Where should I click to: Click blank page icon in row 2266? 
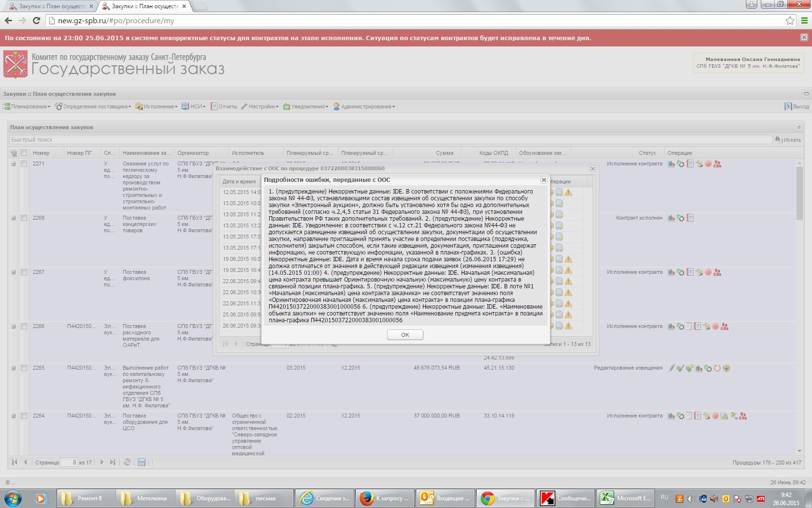689,327
